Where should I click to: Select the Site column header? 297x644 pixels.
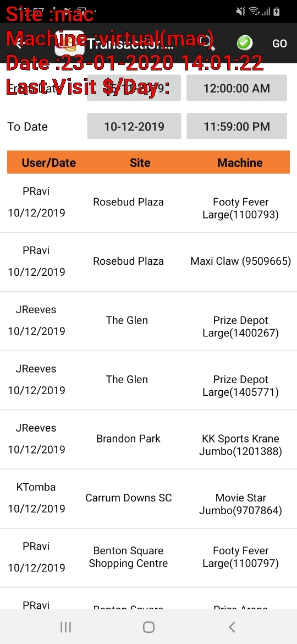(x=140, y=162)
